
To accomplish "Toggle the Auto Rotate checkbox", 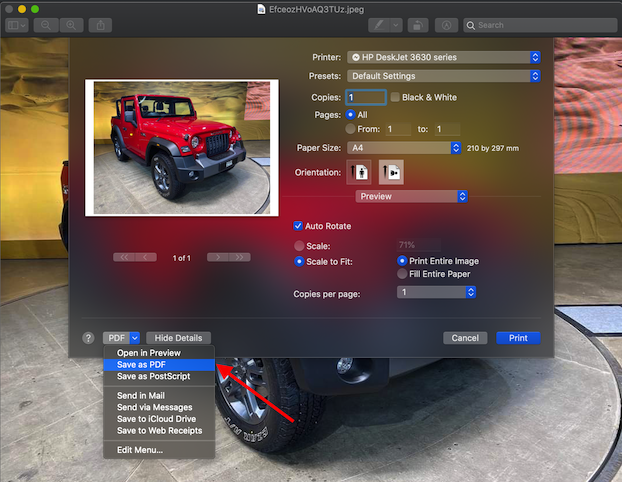I will coord(298,226).
